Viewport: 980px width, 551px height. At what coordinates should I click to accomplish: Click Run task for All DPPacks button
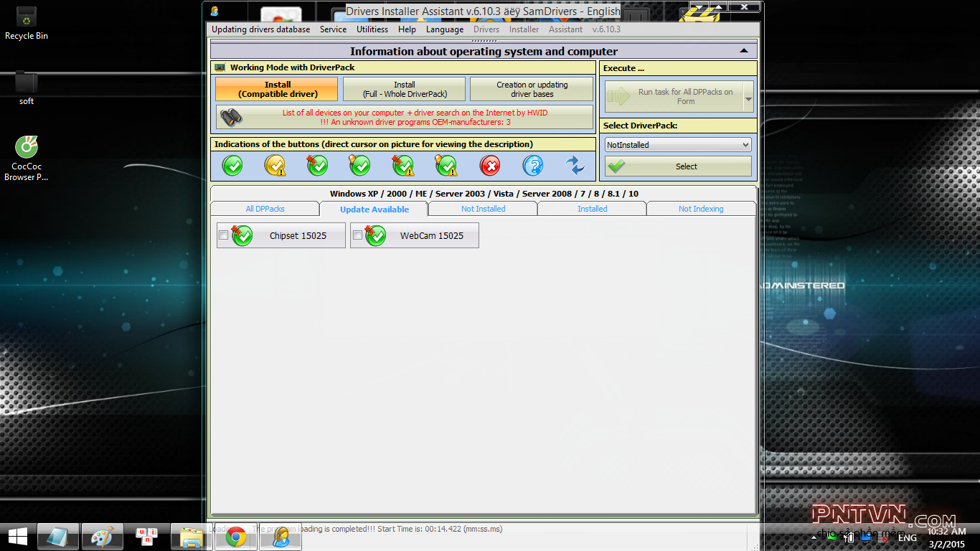click(674, 96)
